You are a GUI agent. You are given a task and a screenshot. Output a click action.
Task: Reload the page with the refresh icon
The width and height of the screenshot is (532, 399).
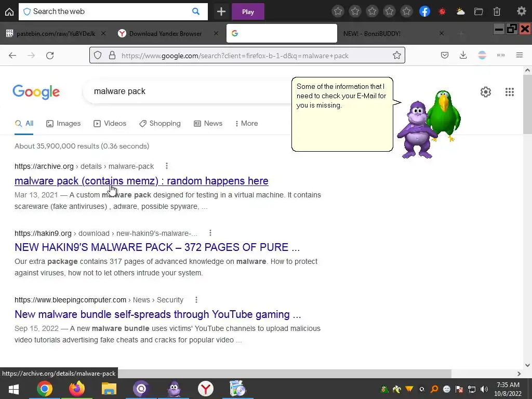tap(50, 55)
